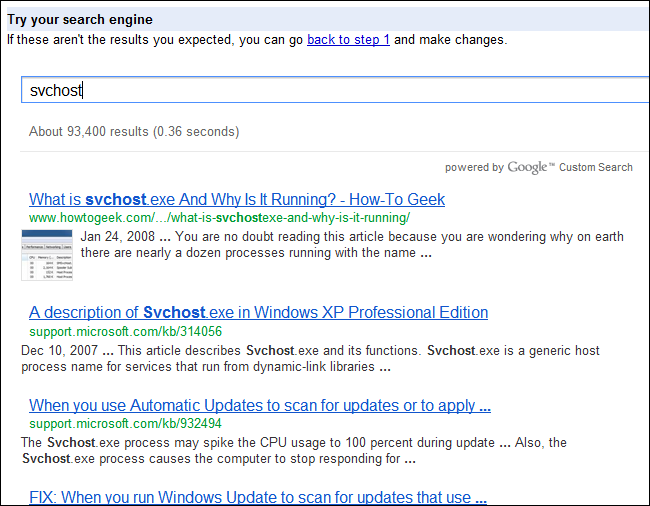Open "When you use Automatic Updates to scan" result

pyautogui.click(x=259, y=406)
